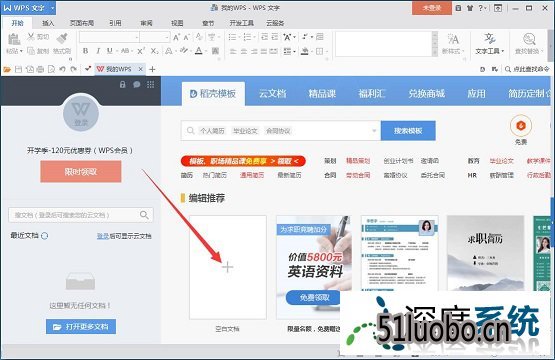This screenshot has width=555, height=360.
Task: Switch to the 审阅 ribbon tab
Action: point(146,23)
